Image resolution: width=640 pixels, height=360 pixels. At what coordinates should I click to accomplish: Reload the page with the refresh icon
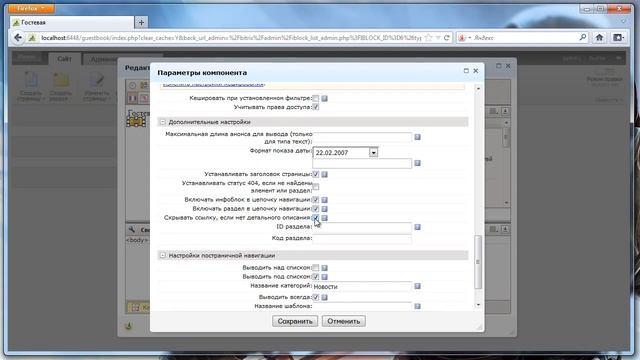447,38
